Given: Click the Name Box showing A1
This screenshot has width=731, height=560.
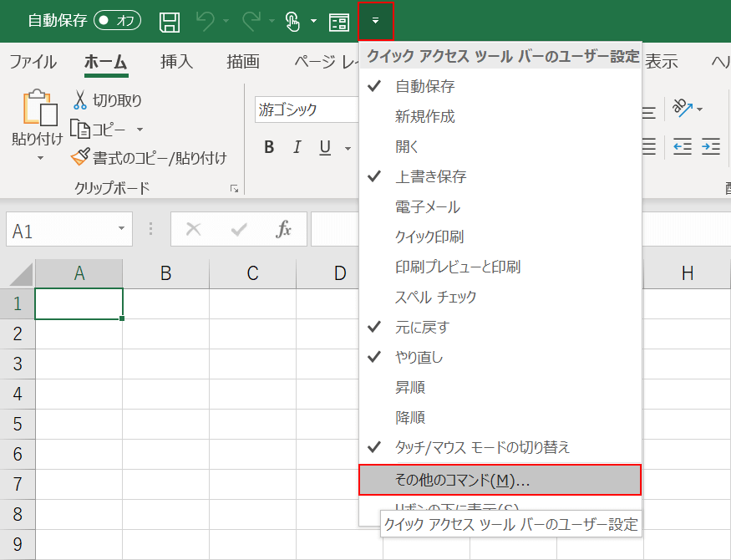Looking at the screenshot, I should 63,228.
